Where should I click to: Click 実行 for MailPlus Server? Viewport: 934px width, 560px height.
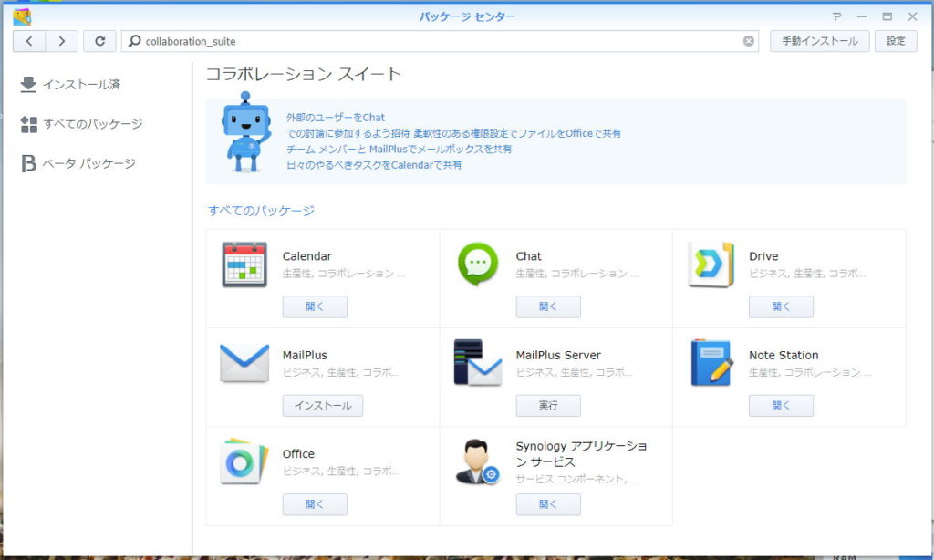(548, 406)
